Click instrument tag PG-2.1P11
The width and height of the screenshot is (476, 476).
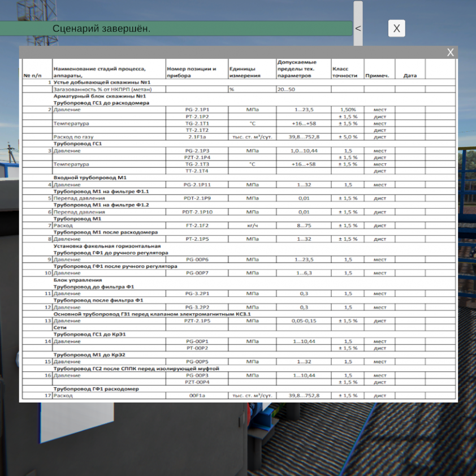tap(197, 184)
